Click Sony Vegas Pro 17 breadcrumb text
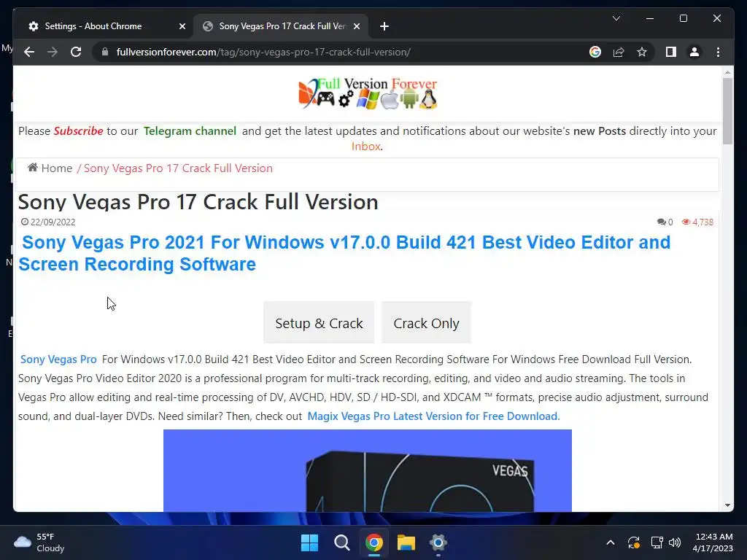The height and width of the screenshot is (560, 747). click(178, 168)
